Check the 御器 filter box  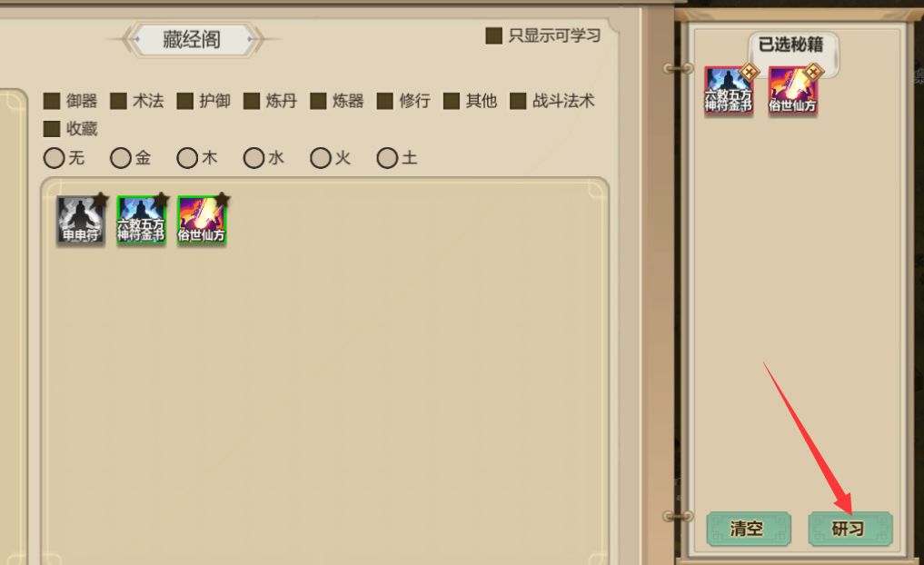pos(52,102)
